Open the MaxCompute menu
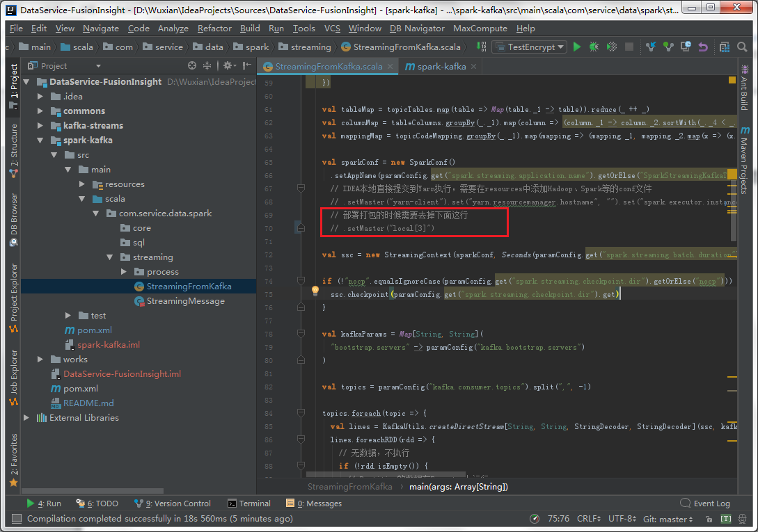758x532 pixels. pyautogui.click(x=480, y=29)
